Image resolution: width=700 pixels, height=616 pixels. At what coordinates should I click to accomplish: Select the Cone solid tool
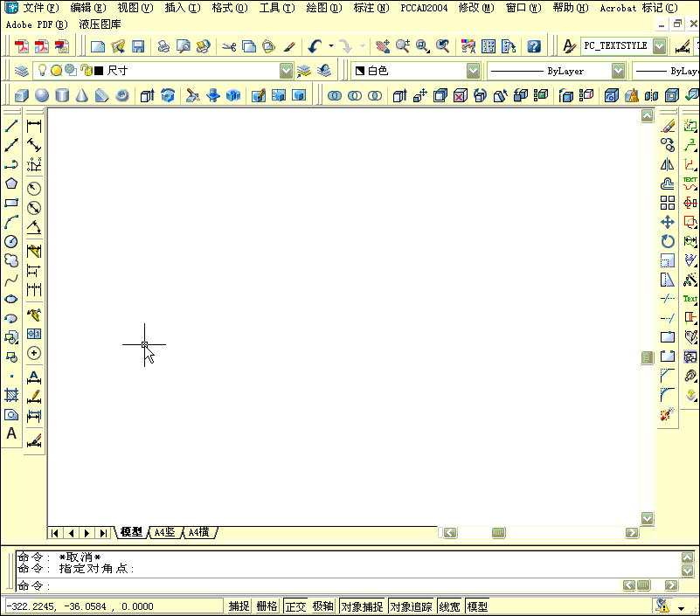point(83,94)
